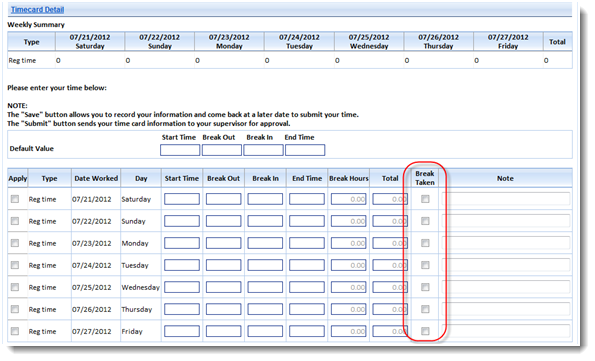Image resolution: width=595 pixels, height=361 pixels.
Task: Check Break Taken for Tuesday
Action: pos(425,265)
